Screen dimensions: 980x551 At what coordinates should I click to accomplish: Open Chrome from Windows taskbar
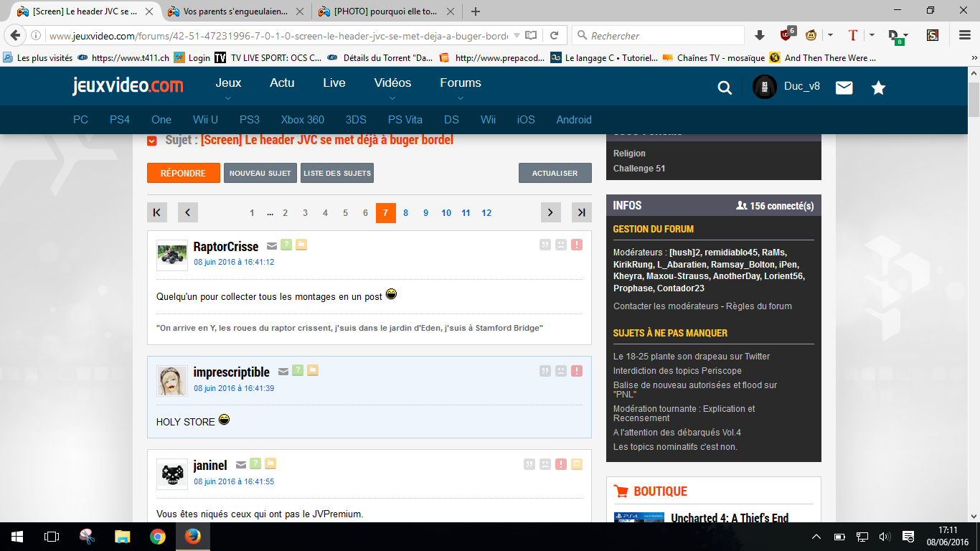158,536
